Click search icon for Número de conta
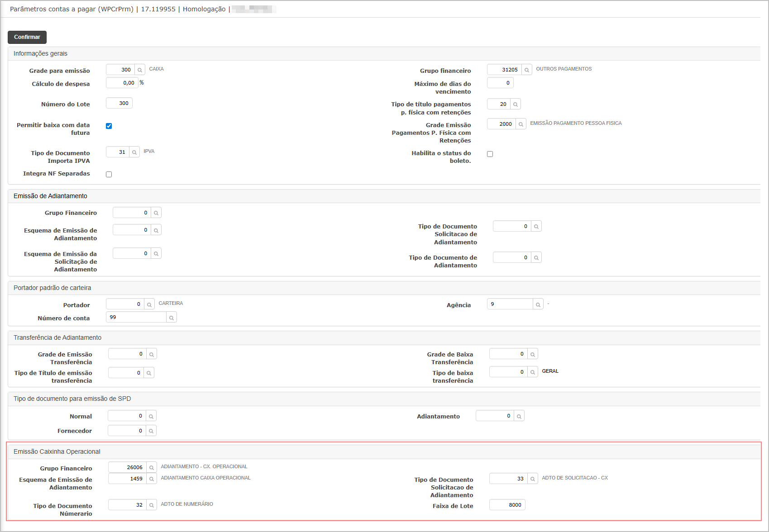The height and width of the screenshot is (532, 769). [x=172, y=318]
